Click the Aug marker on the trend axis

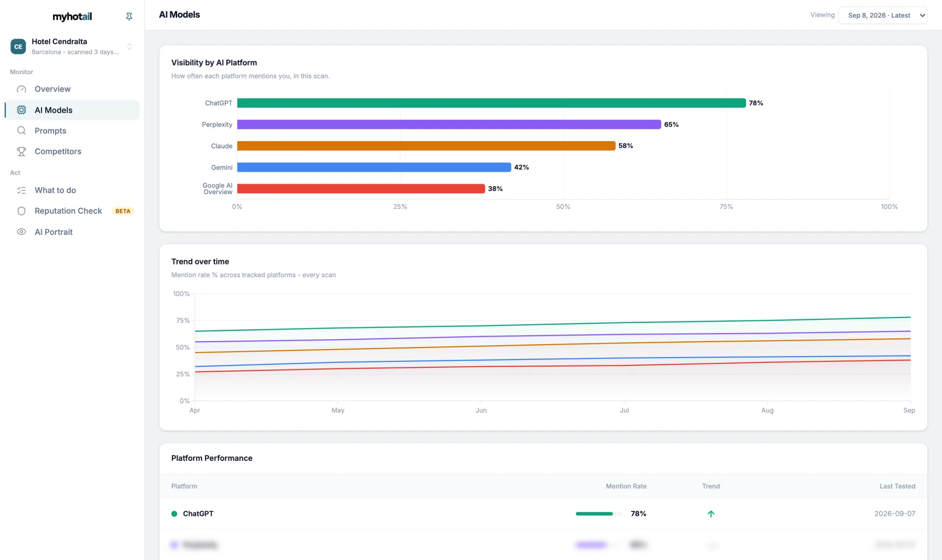tap(767, 410)
